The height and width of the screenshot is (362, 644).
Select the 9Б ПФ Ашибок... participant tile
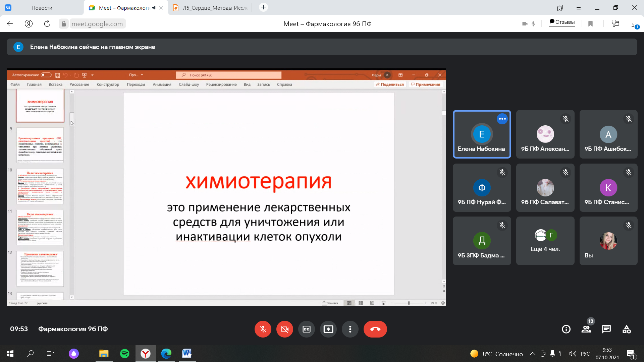(608, 134)
